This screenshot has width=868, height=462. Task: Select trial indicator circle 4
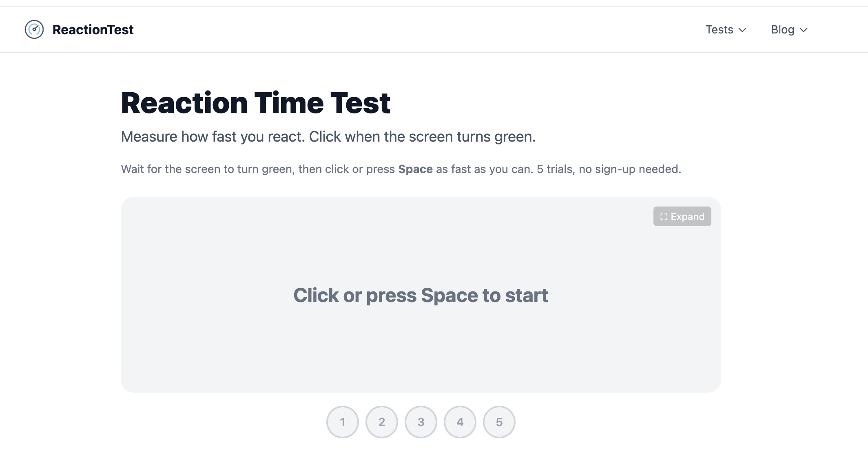point(460,422)
